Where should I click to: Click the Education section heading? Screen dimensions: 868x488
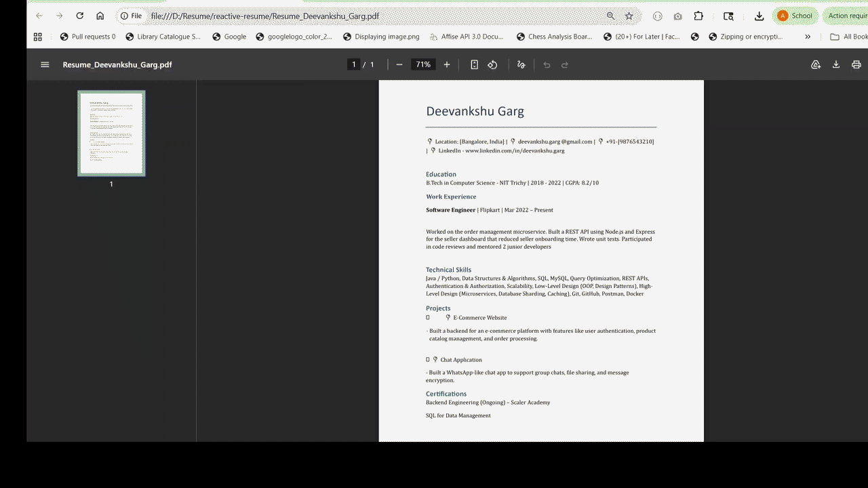[441, 174]
